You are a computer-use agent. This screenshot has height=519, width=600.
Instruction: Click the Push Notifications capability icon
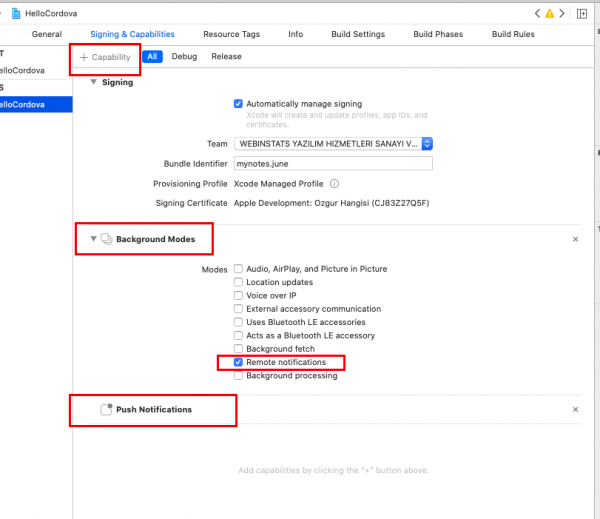[x=106, y=409]
